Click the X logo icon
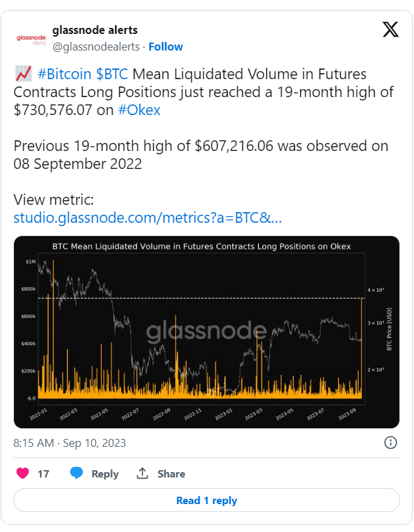Screen dimensions: 414x532 (391, 29)
